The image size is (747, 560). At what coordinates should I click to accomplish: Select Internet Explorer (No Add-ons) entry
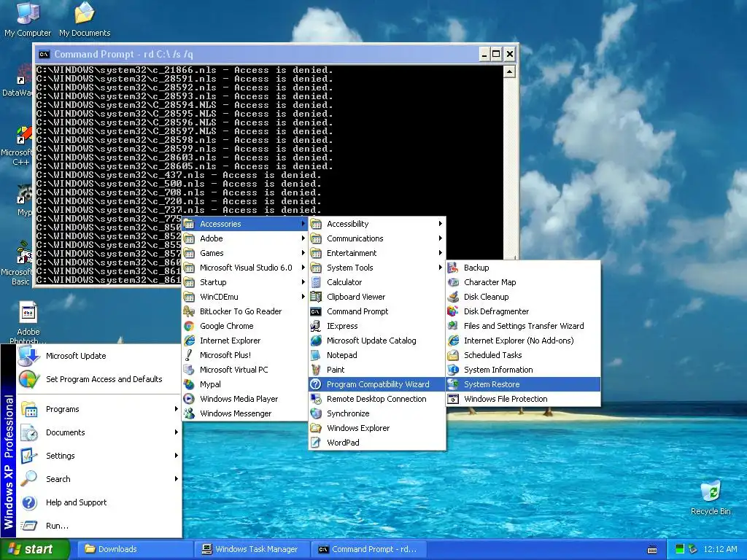(523, 341)
